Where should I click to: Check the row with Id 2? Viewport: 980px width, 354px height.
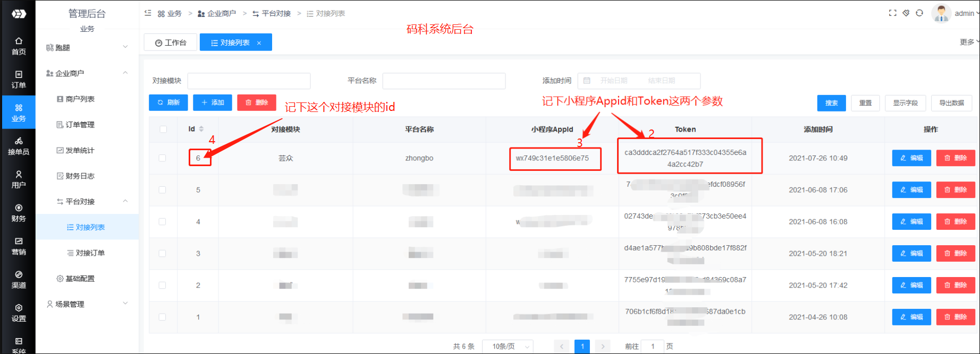click(x=162, y=286)
